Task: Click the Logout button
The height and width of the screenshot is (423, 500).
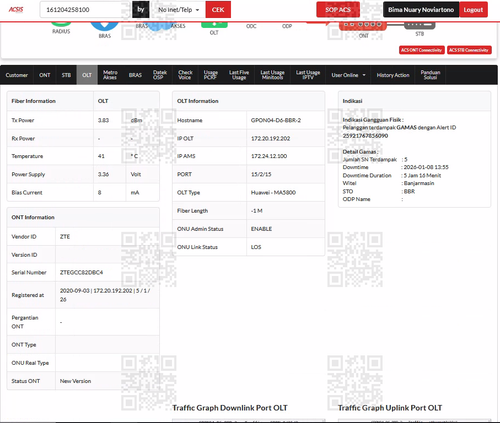Action: coord(473,10)
